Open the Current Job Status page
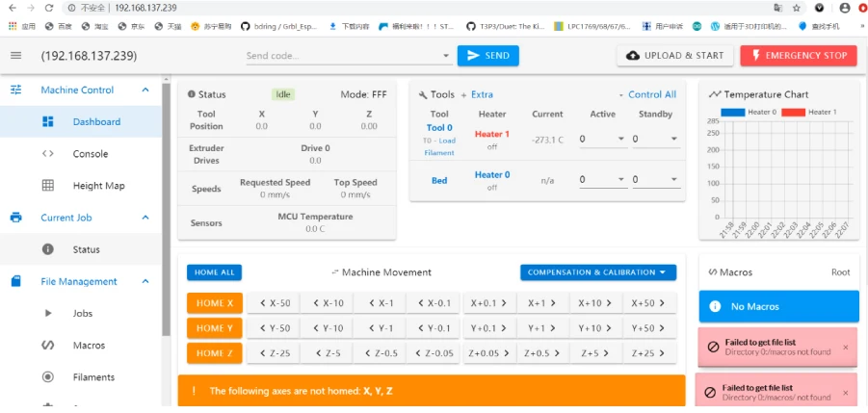 [81, 249]
